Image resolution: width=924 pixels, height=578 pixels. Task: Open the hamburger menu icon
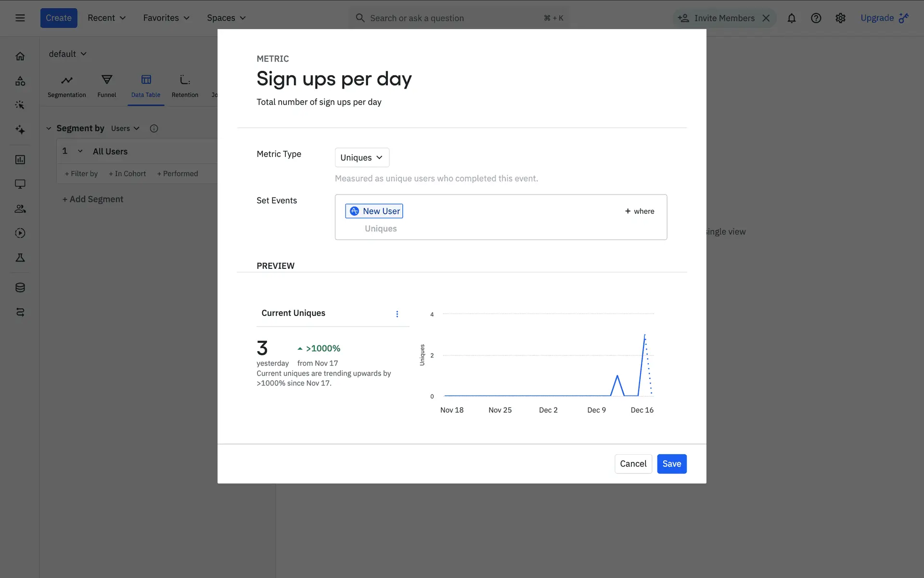tap(20, 18)
